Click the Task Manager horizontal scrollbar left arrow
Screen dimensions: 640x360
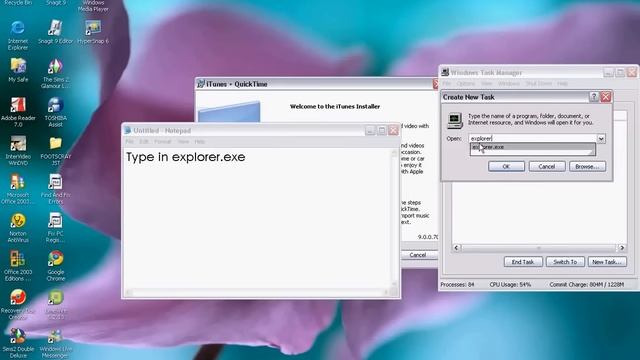point(456,248)
